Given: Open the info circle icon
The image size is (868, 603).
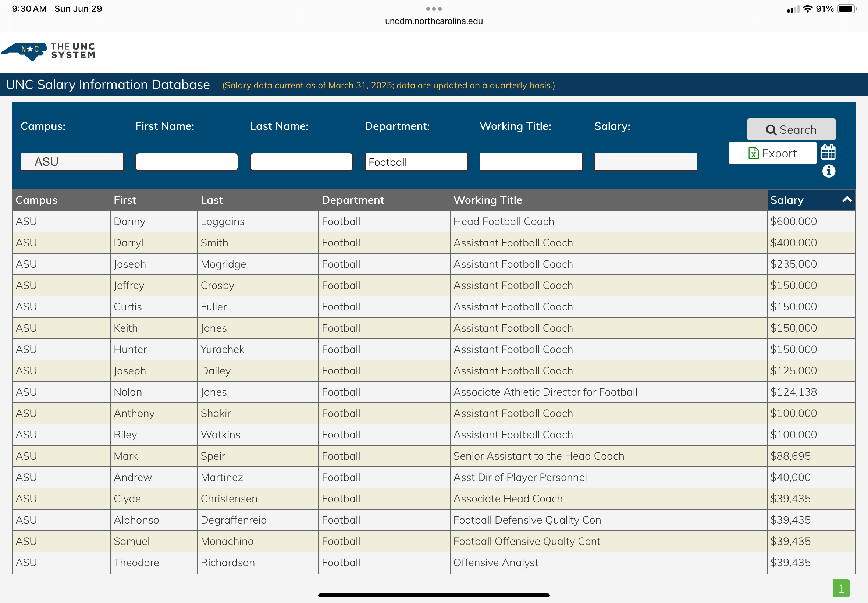Looking at the screenshot, I should 828,172.
